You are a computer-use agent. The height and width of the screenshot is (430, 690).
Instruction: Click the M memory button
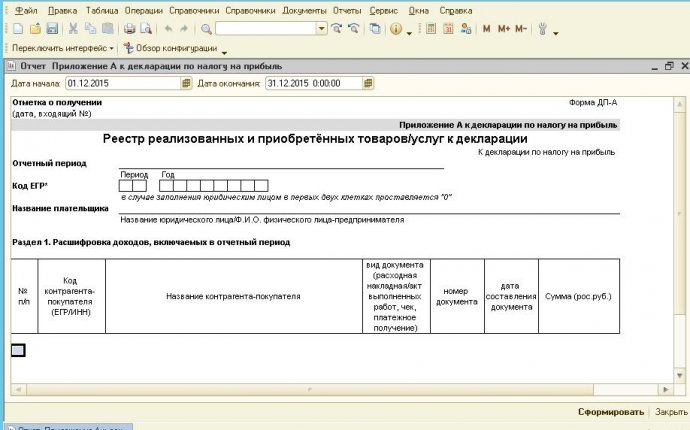[x=486, y=29]
